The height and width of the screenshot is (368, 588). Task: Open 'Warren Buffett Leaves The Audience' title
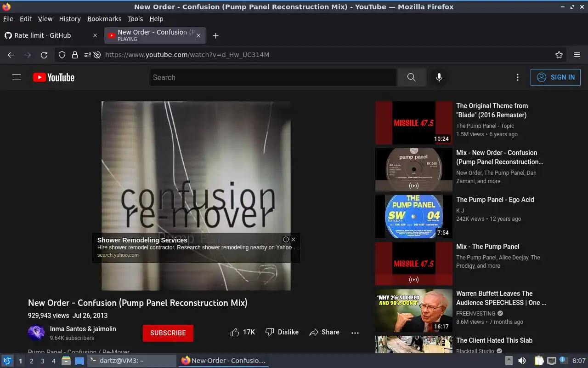[x=501, y=298]
